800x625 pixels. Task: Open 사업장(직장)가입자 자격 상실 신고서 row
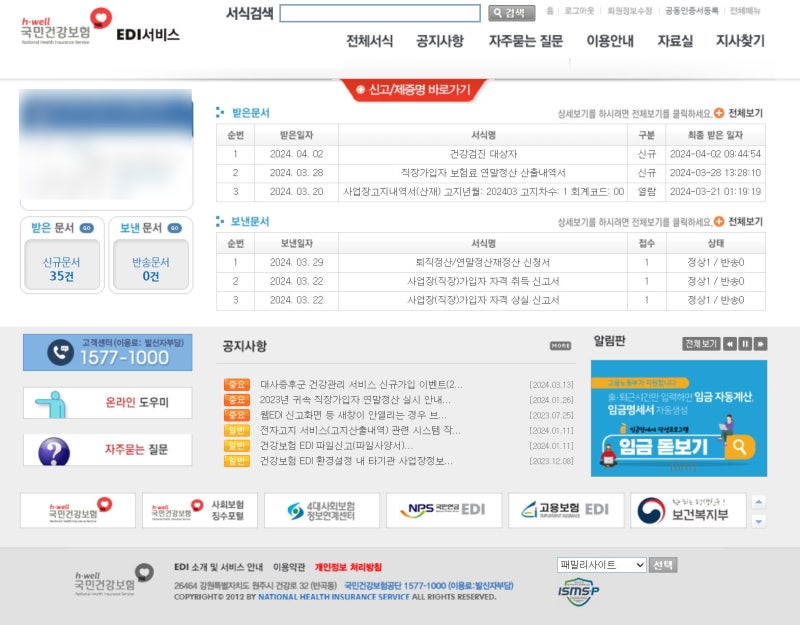pyautogui.click(x=483, y=300)
